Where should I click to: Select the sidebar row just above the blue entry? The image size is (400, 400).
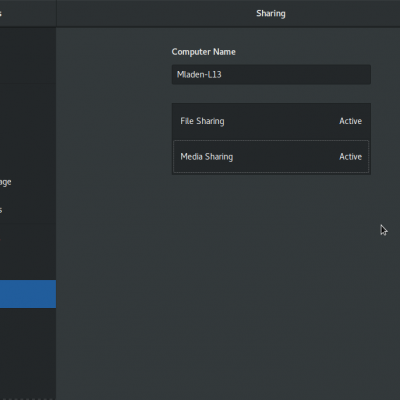tap(28, 266)
